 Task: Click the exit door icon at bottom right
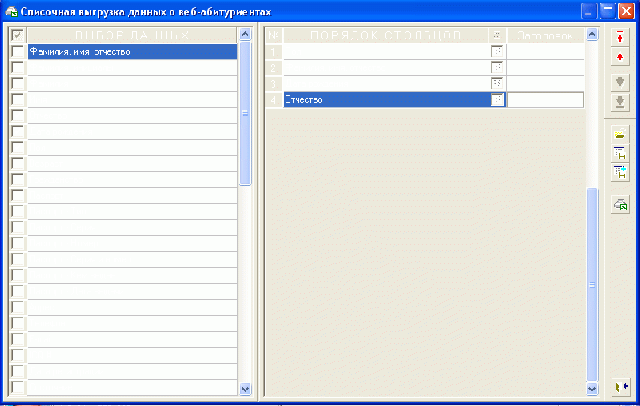(620, 387)
